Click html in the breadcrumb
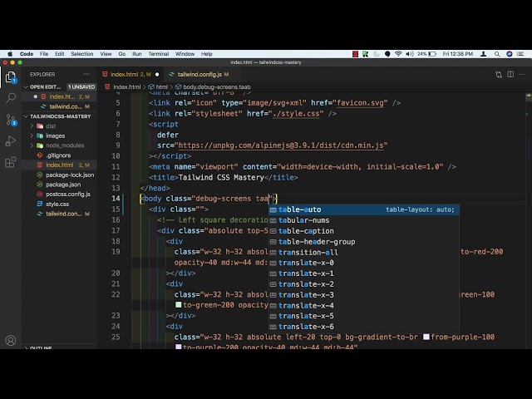 pyautogui.click(x=162, y=86)
